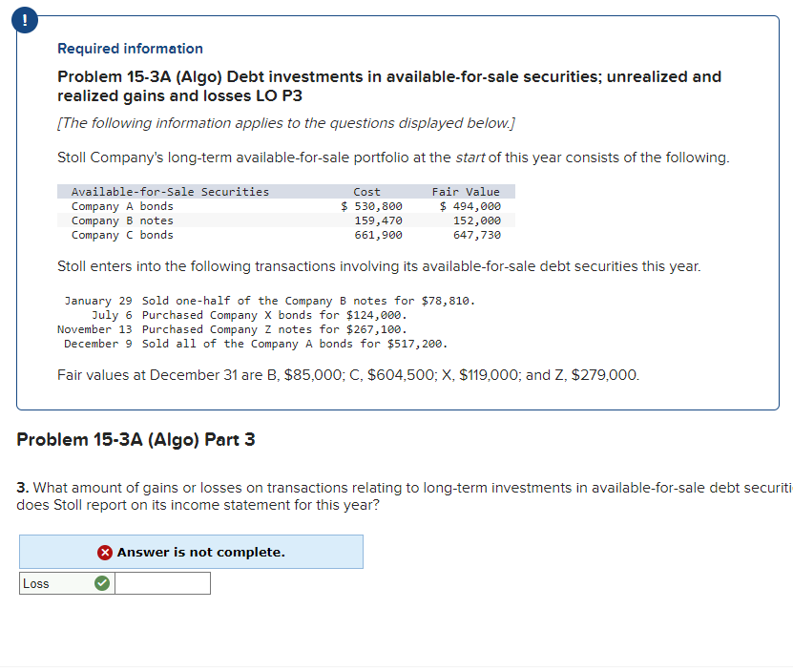Image resolution: width=793 pixels, height=672 pixels.
Task: Click the Problem 15-3A Debt investments title
Action: pyautogui.click(x=389, y=86)
